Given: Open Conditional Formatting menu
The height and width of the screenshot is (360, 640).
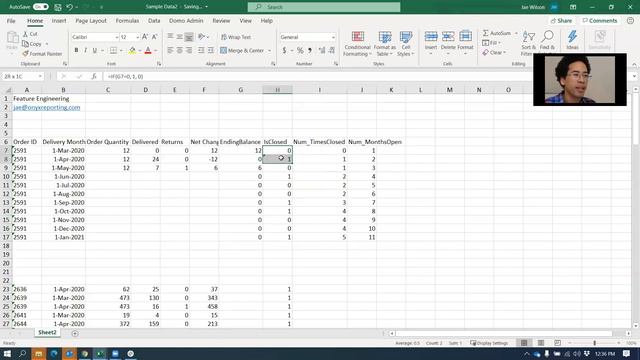Looking at the screenshot, I should coord(358,44).
